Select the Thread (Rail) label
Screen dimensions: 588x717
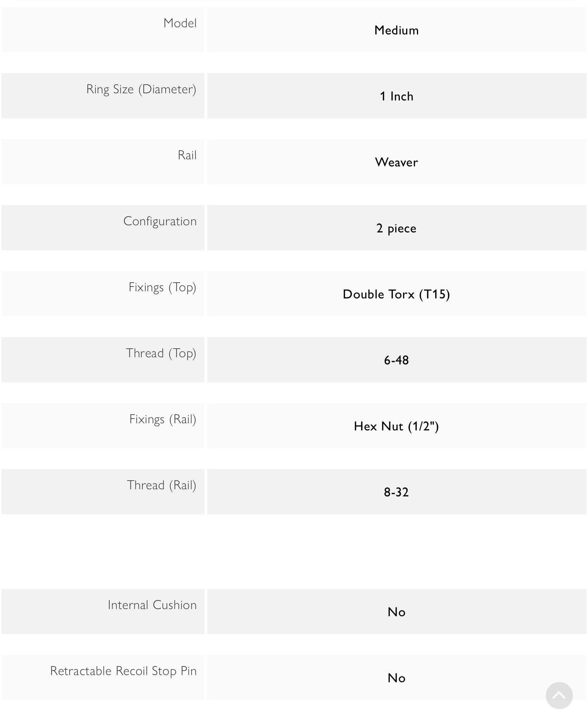[162, 485]
